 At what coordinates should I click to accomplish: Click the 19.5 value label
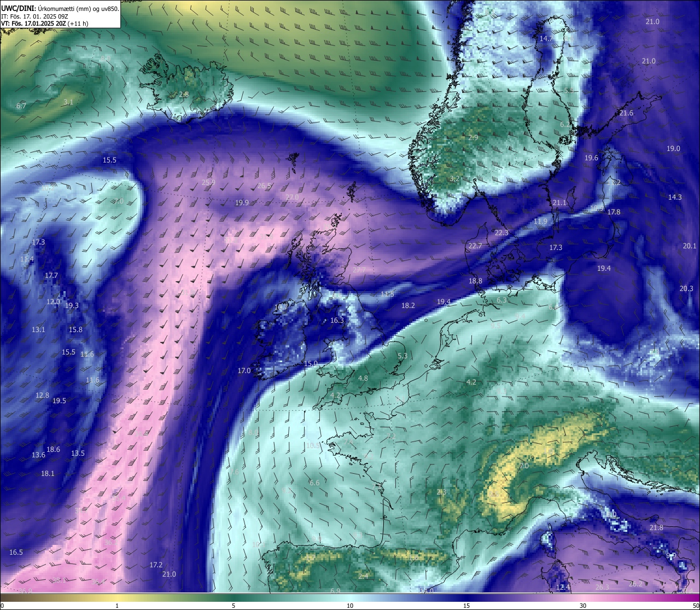click(59, 401)
